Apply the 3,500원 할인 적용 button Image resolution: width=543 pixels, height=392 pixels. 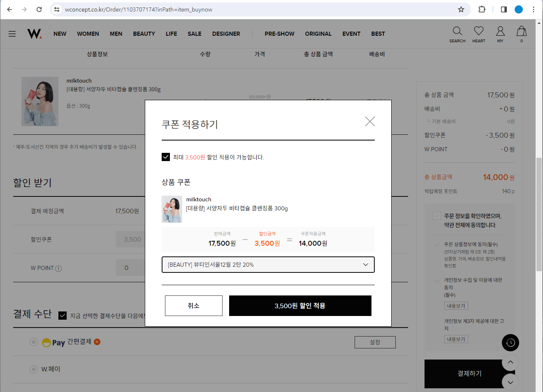(x=300, y=306)
